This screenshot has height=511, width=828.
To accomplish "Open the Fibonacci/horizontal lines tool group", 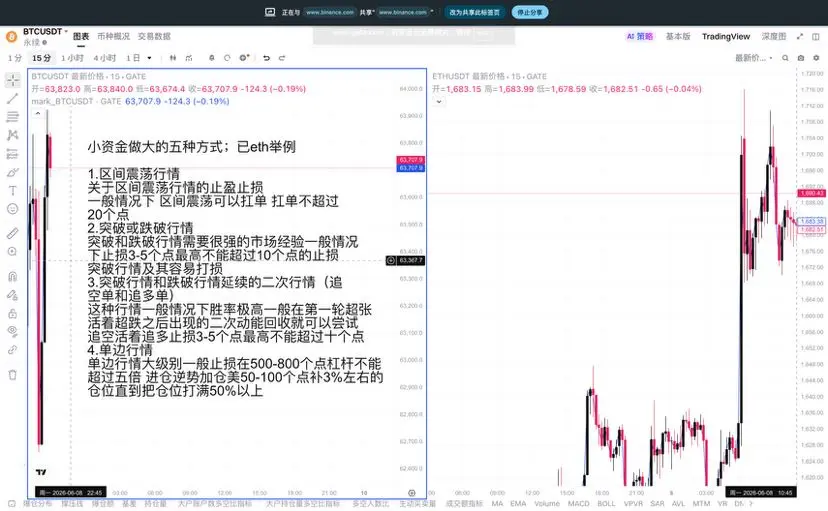I will (13, 117).
